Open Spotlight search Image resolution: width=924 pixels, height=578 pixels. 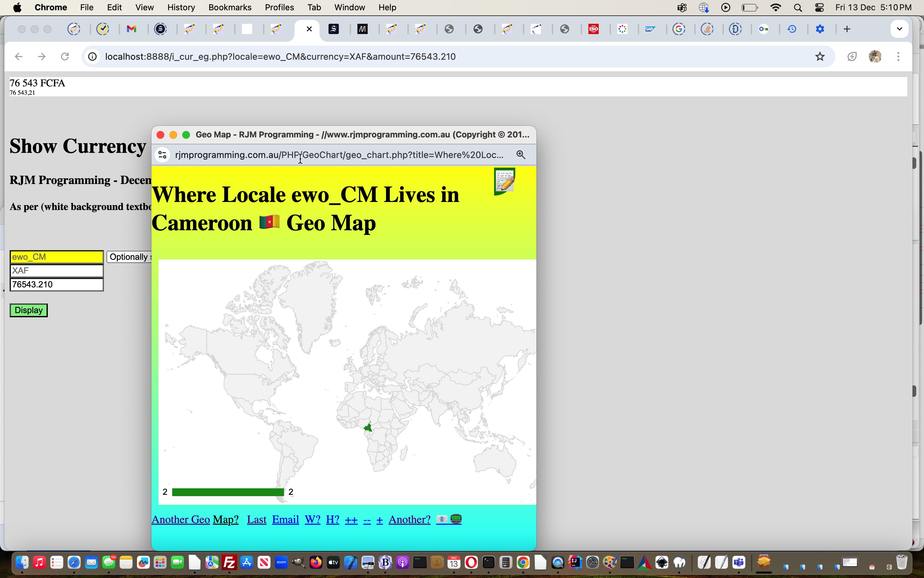pos(798,7)
